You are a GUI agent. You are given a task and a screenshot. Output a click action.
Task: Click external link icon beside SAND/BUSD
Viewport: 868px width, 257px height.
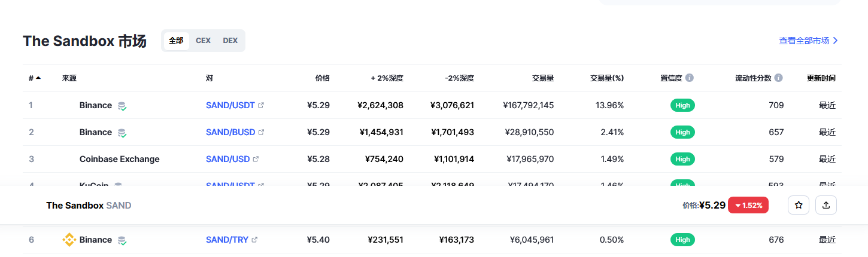261,132
